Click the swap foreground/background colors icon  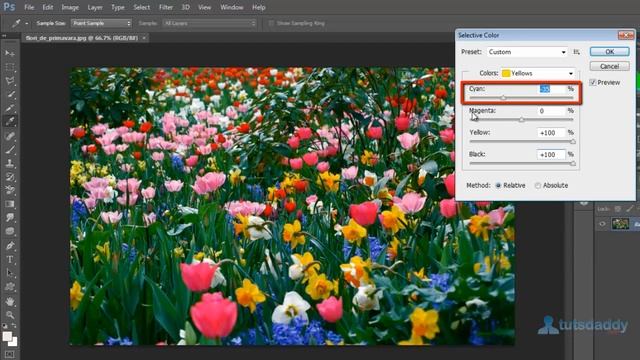pyautogui.click(x=15, y=326)
